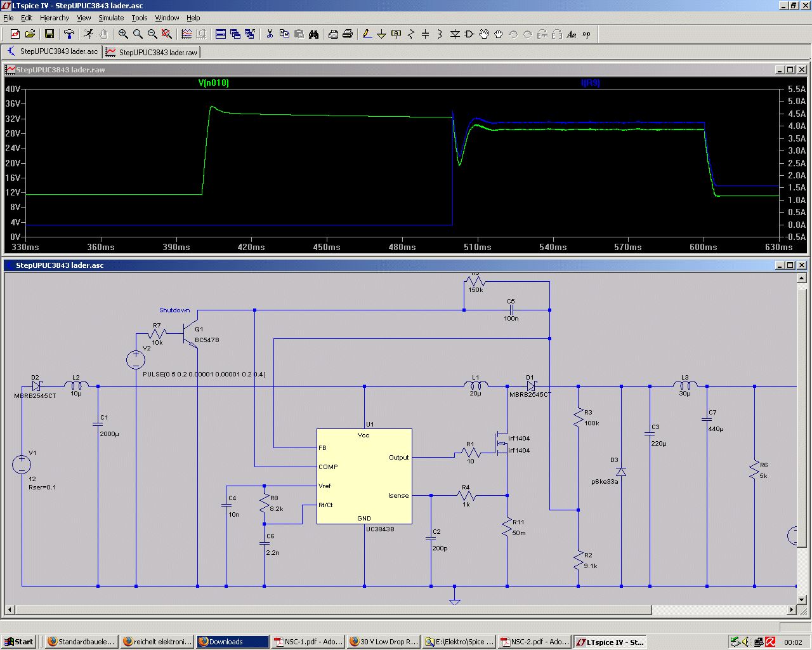Run the simulation with the running man icon
This screenshot has width=812, height=650.
88,34
